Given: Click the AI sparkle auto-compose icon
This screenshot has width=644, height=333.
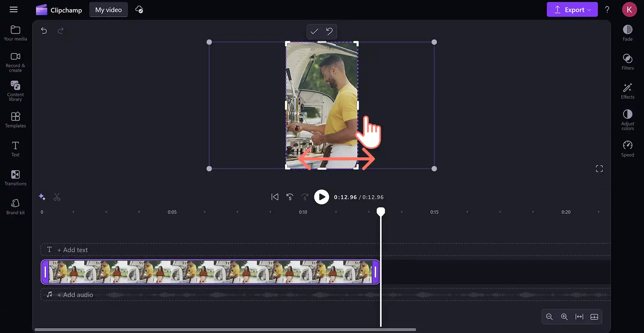Looking at the screenshot, I should coord(42,197).
